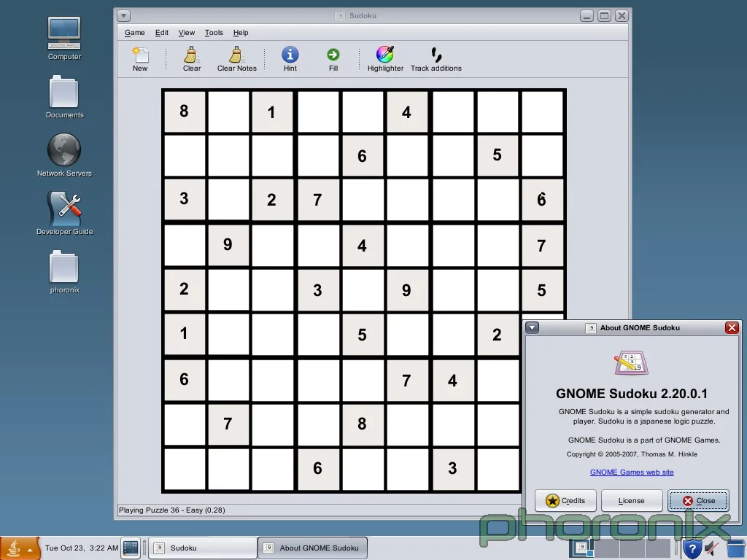Open the Java launch menu in the panel
This screenshot has height=560, width=747.
(x=20, y=548)
